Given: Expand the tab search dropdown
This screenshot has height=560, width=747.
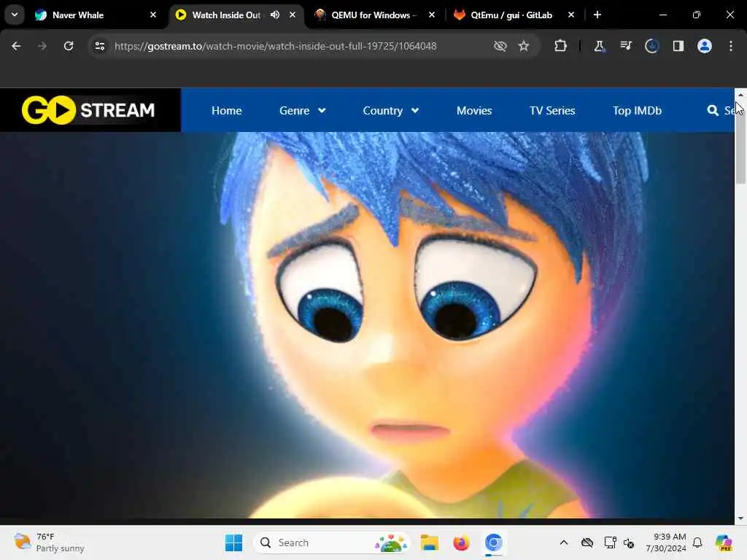Looking at the screenshot, I should (15, 15).
